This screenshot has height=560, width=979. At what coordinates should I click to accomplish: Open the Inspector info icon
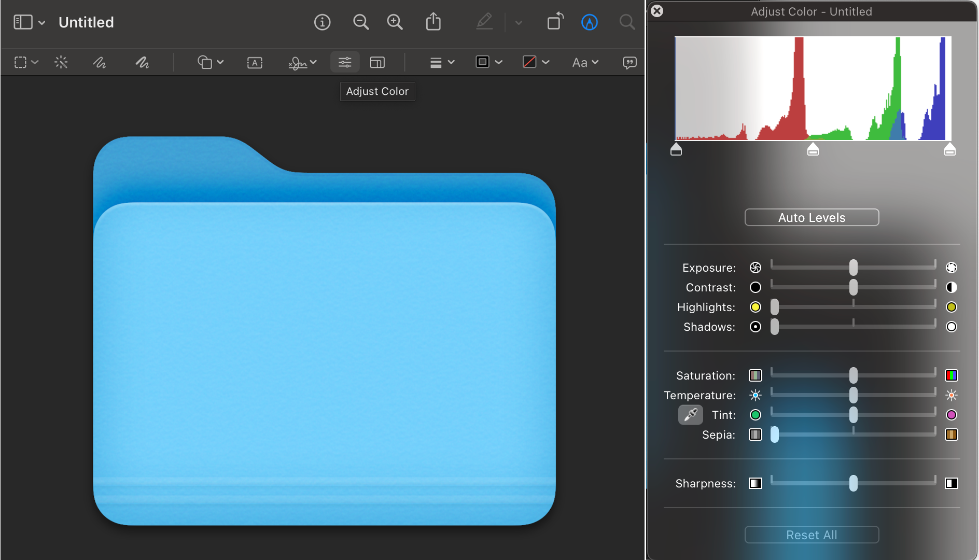[322, 22]
